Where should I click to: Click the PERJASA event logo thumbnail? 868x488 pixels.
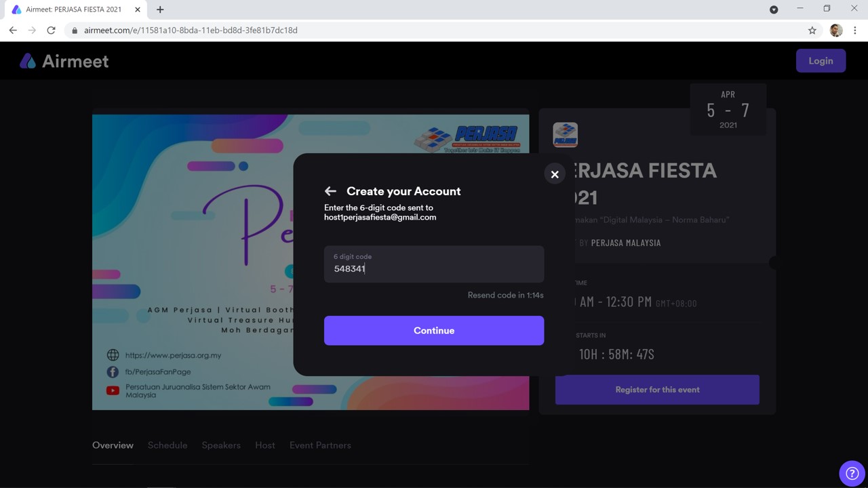click(565, 135)
